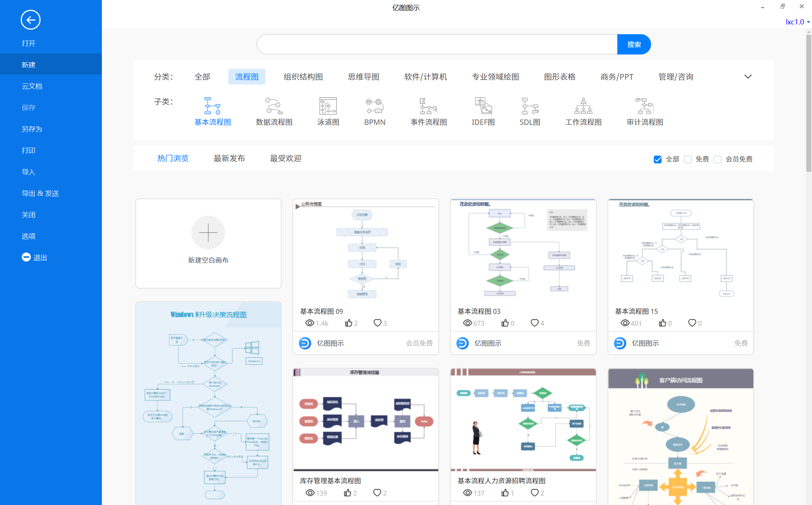Screen dimensions: 812x505
Task: Click thumbs-up icon on 库存管理基本流程图
Action: tap(348, 493)
